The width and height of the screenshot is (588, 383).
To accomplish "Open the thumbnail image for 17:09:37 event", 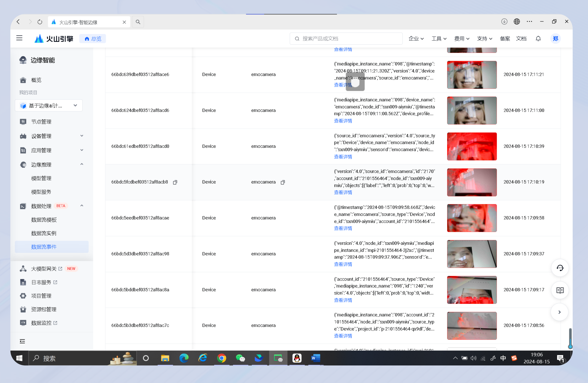I will [x=471, y=254].
